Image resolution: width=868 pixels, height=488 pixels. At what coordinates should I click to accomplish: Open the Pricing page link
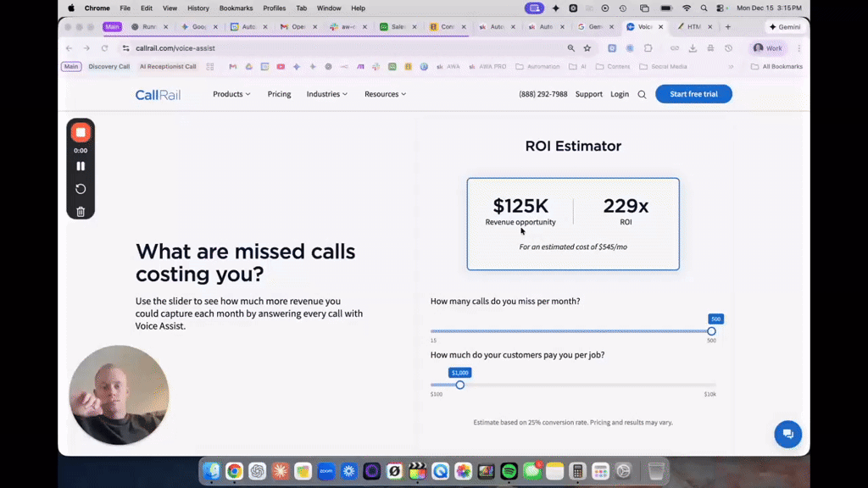point(279,94)
